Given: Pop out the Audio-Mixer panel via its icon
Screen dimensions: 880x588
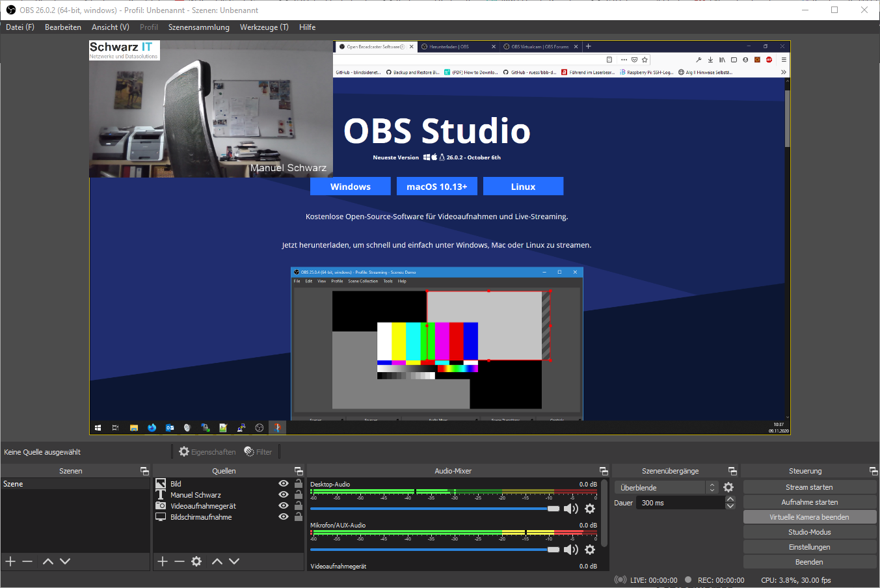Looking at the screenshot, I should point(604,470).
